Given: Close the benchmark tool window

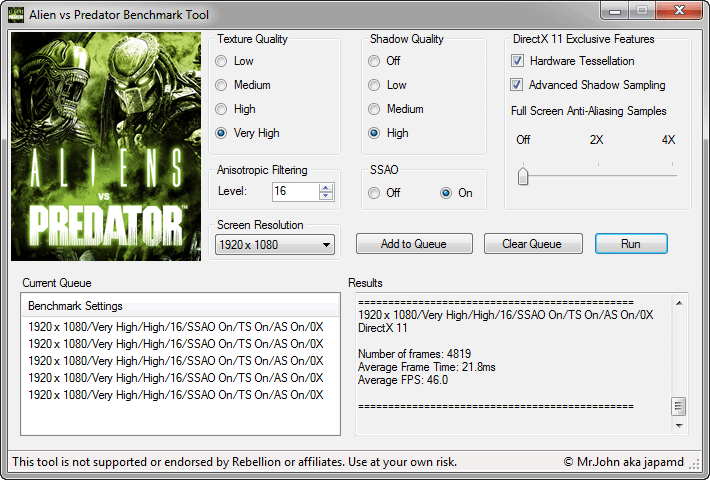Looking at the screenshot, I should click(x=679, y=11).
